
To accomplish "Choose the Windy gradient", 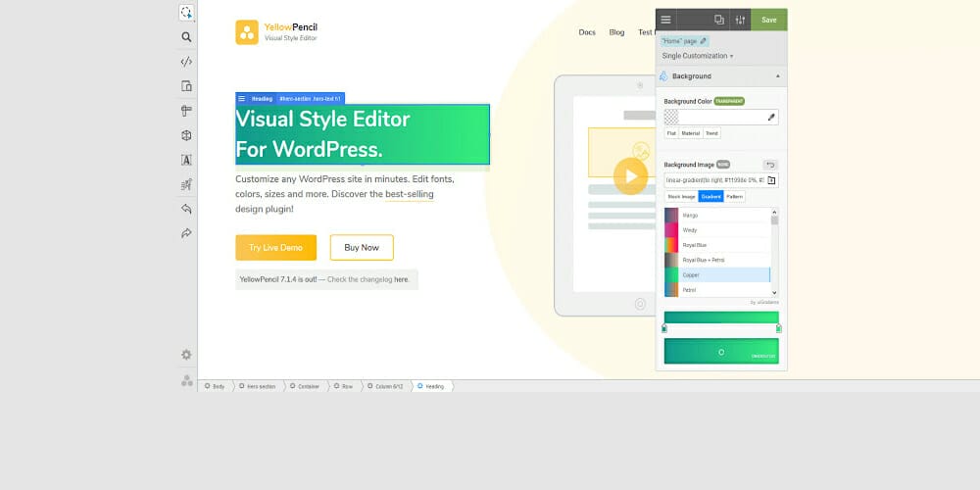I will tap(717, 230).
